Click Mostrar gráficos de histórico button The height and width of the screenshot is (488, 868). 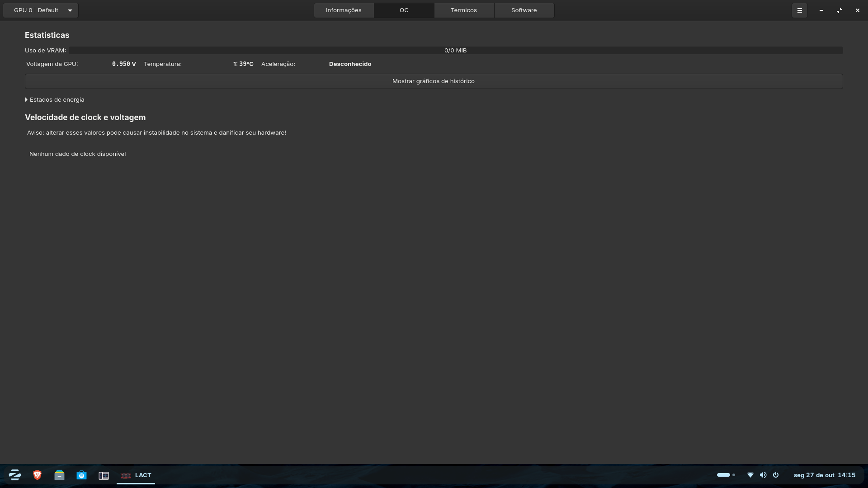pyautogui.click(x=434, y=81)
